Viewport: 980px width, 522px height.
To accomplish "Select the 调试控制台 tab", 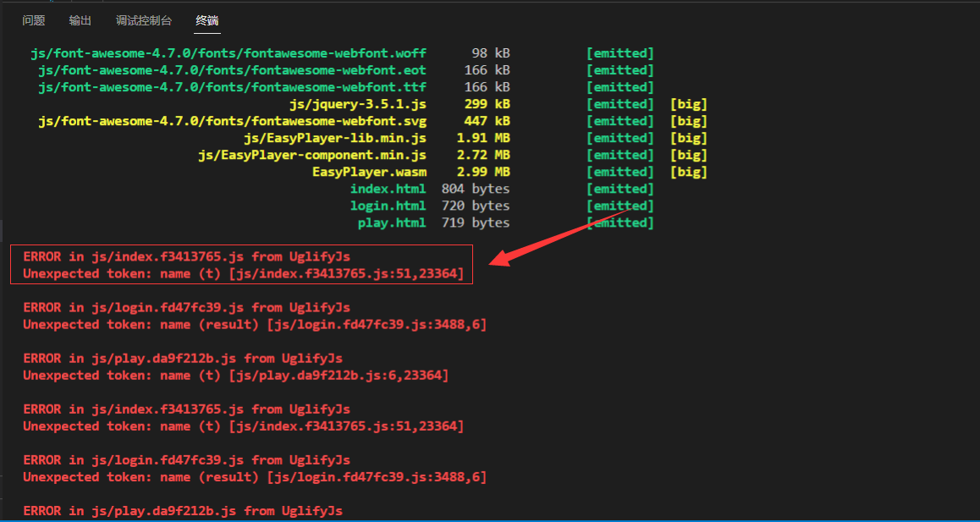I will (x=144, y=20).
